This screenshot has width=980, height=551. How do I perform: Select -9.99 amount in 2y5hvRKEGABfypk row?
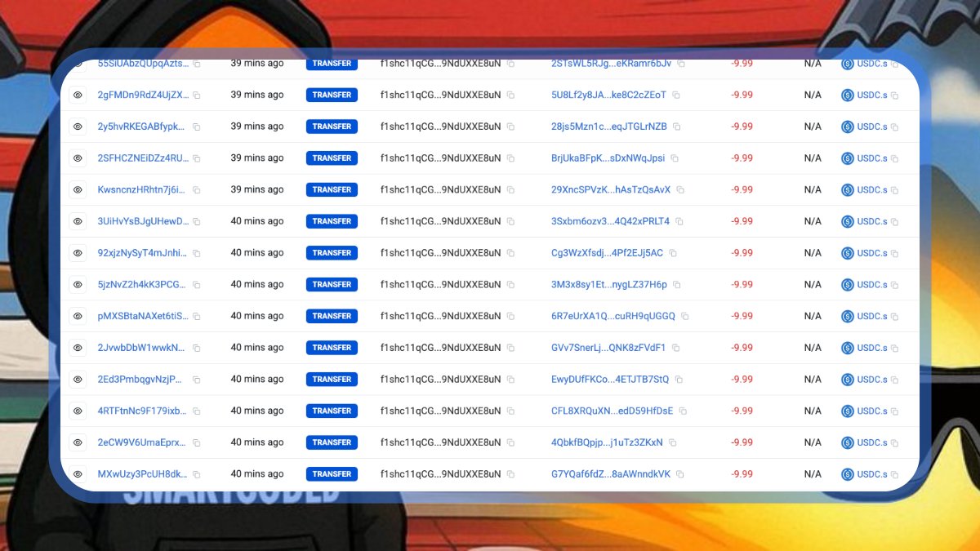pos(742,127)
